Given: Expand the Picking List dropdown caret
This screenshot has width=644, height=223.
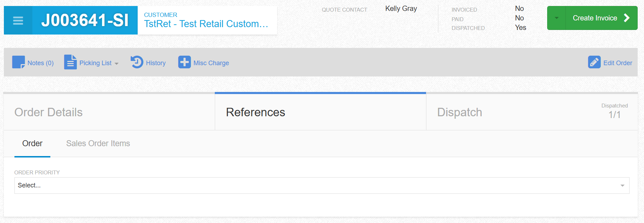Looking at the screenshot, I should [x=117, y=64].
